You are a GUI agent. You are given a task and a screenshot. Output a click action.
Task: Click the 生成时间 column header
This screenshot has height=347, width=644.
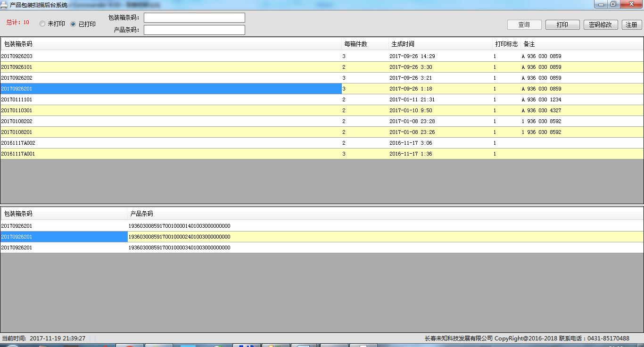pyautogui.click(x=403, y=44)
